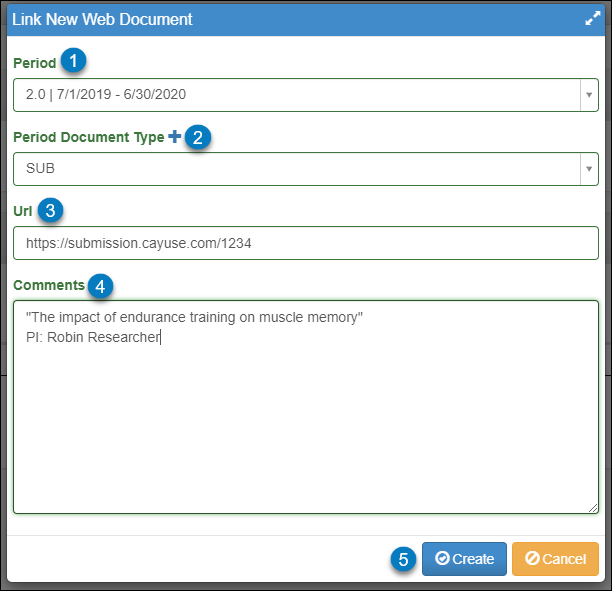
Task: Click the numbered callout badge 3
Action: tap(50, 211)
